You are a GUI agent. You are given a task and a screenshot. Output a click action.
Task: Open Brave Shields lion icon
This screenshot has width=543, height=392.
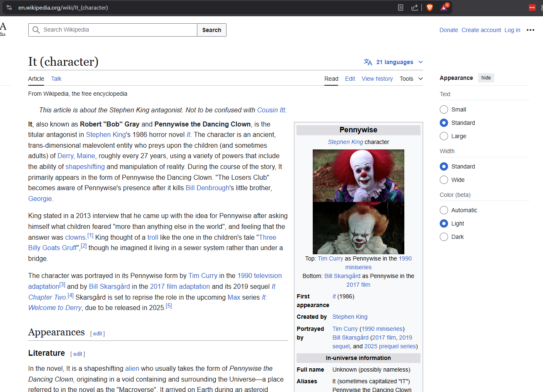pyautogui.click(x=430, y=7)
